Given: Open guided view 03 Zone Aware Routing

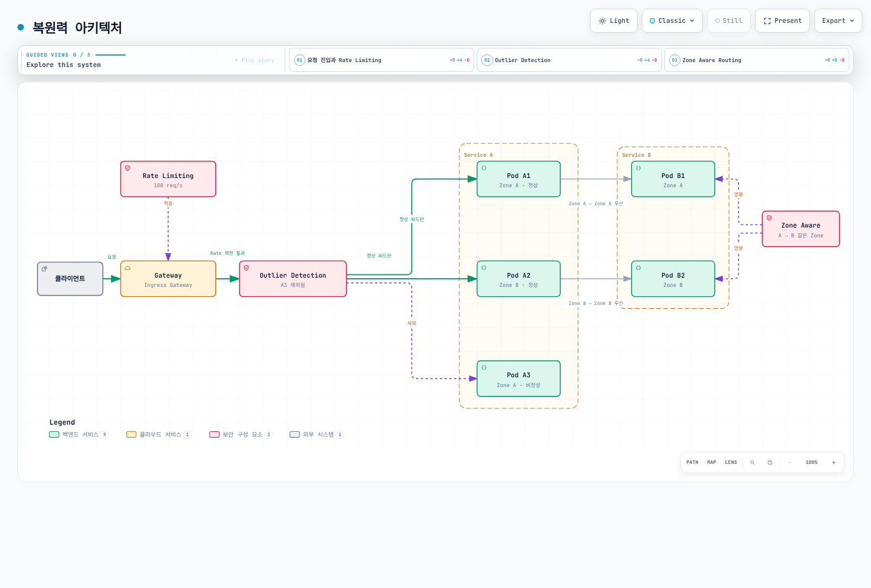Looking at the screenshot, I should tap(757, 60).
